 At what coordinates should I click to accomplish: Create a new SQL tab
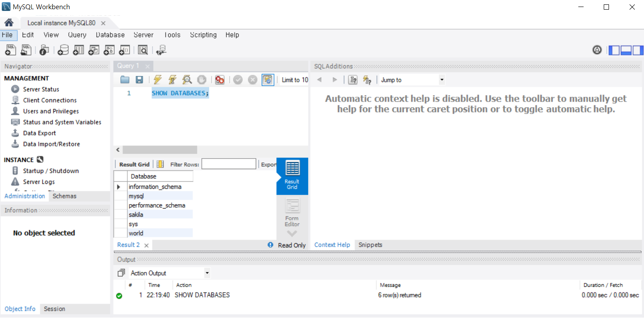tap(11, 50)
